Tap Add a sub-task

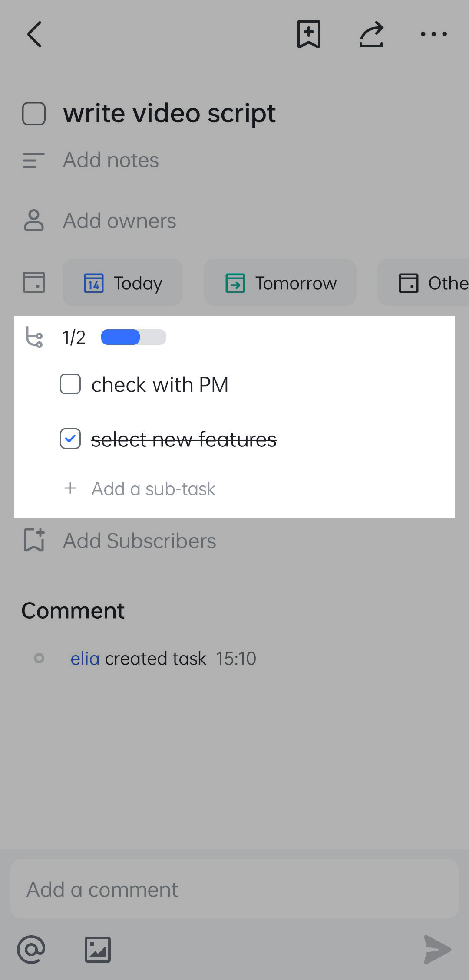[153, 488]
